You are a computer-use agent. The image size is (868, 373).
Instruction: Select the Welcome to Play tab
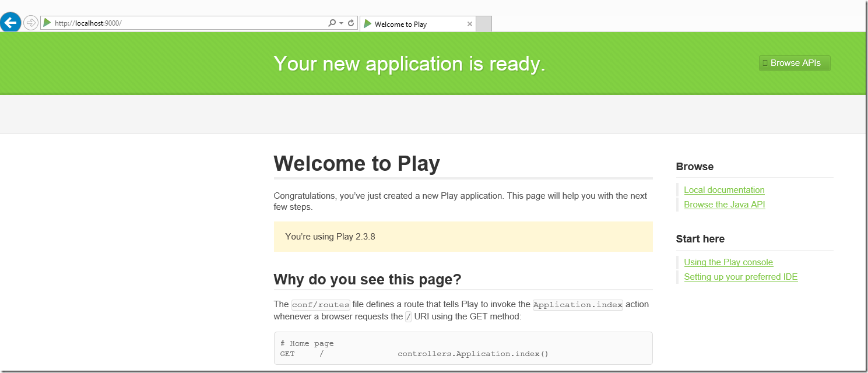(x=417, y=24)
